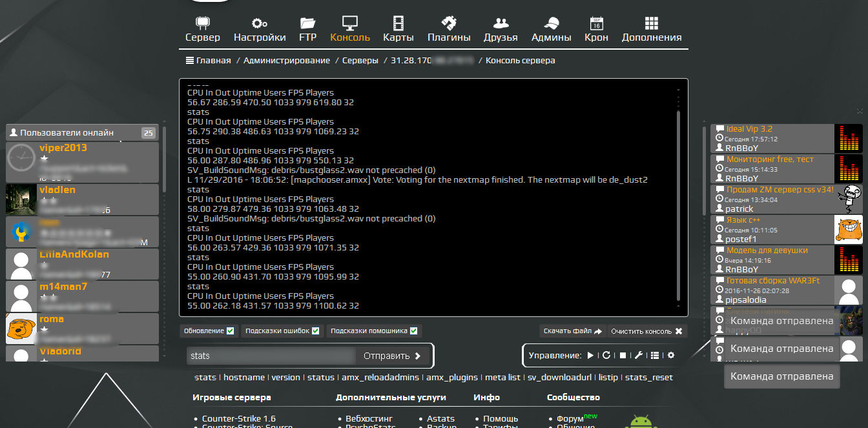Click the Отправить button

pyautogui.click(x=393, y=356)
